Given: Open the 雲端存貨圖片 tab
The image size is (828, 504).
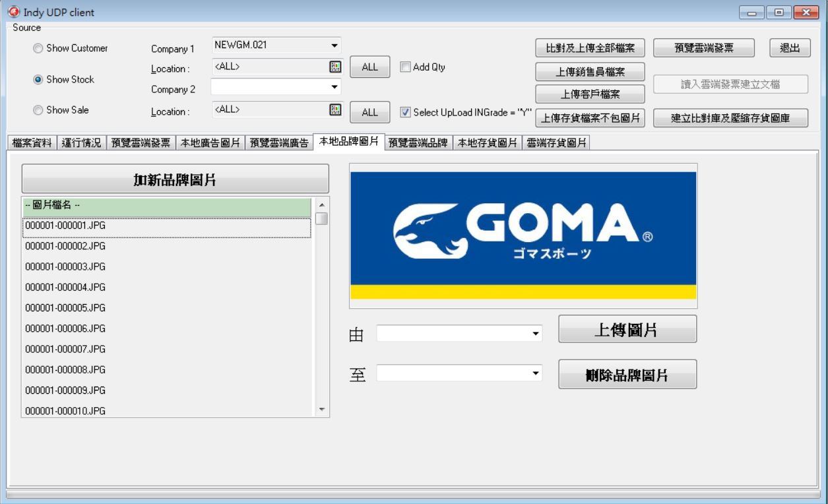Looking at the screenshot, I should (x=556, y=143).
